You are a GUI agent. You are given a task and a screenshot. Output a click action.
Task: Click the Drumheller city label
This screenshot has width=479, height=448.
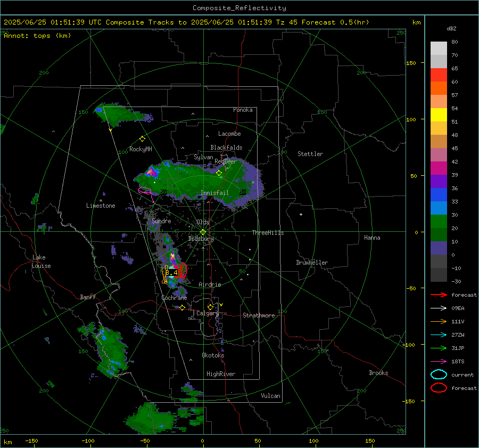(312, 263)
